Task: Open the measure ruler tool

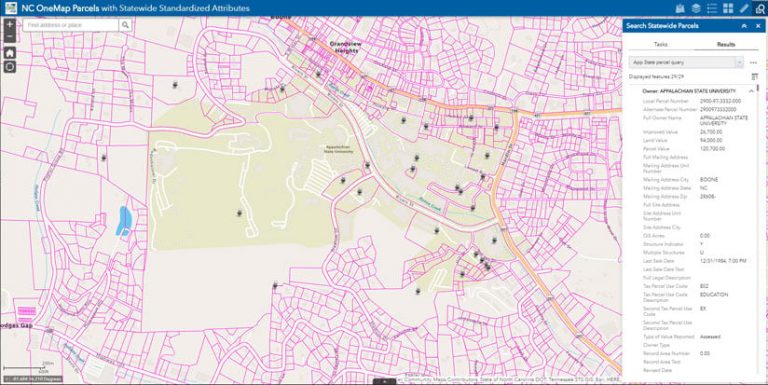Action: point(744,9)
